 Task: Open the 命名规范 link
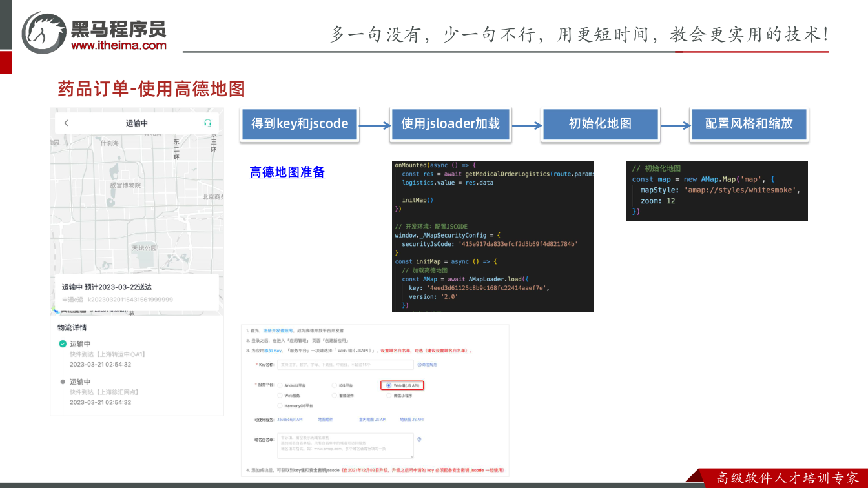(x=427, y=365)
